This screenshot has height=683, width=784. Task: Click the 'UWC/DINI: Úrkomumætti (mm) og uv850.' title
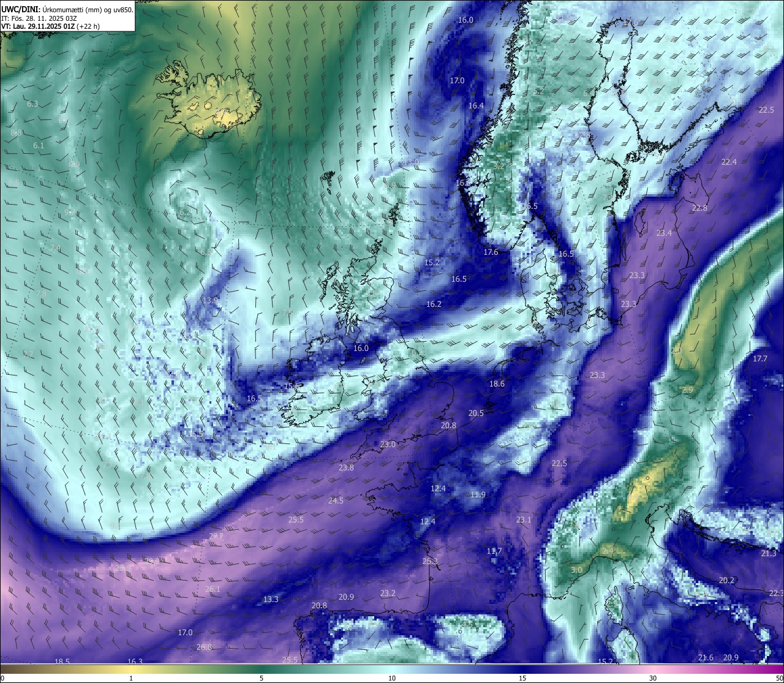click(x=67, y=9)
